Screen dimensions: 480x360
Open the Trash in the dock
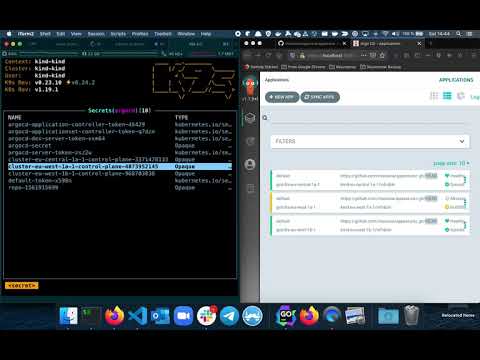coord(412,315)
